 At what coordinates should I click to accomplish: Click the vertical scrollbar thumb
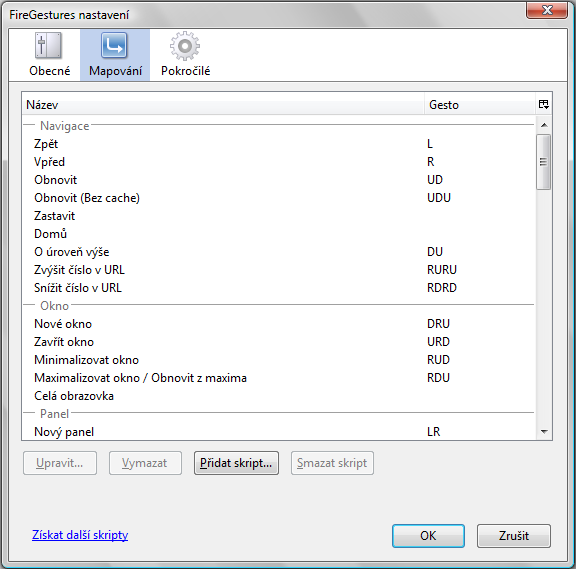click(544, 162)
